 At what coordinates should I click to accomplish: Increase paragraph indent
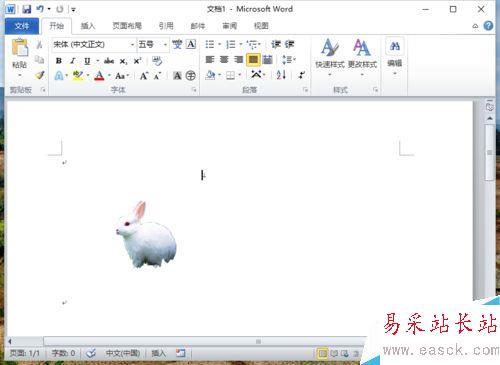tap(289, 44)
